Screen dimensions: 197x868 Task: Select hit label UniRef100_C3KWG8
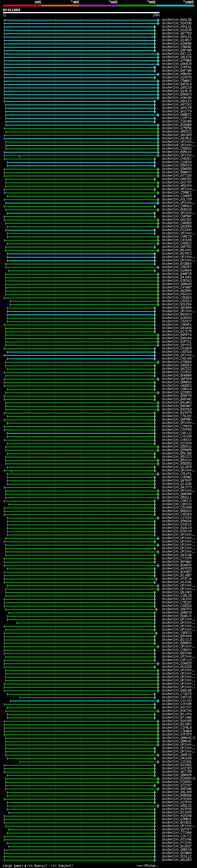pyautogui.click(x=177, y=731)
